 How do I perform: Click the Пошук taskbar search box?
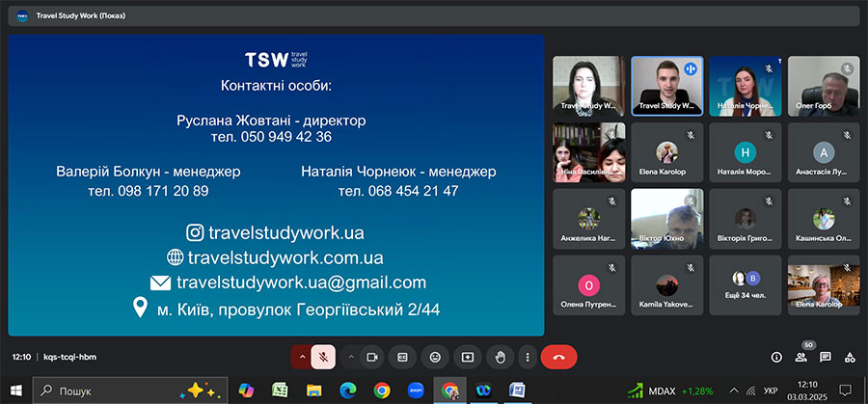(x=130, y=391)
